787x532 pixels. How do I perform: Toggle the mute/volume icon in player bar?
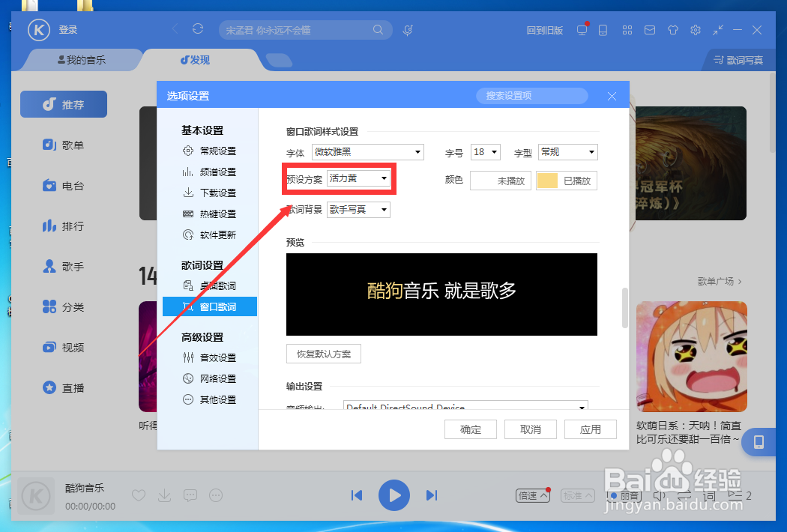coord(659,495)
